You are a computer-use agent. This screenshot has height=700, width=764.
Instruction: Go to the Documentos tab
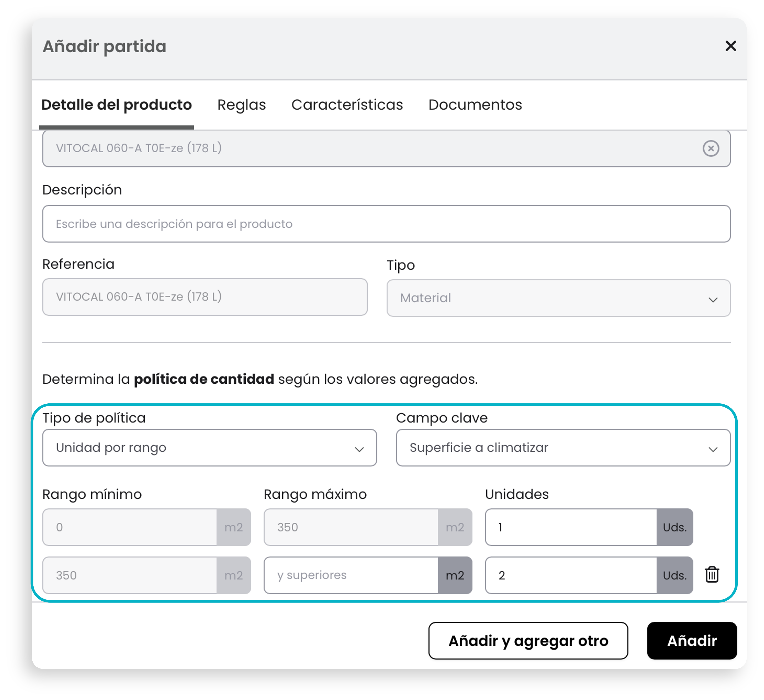click(475, 105)
